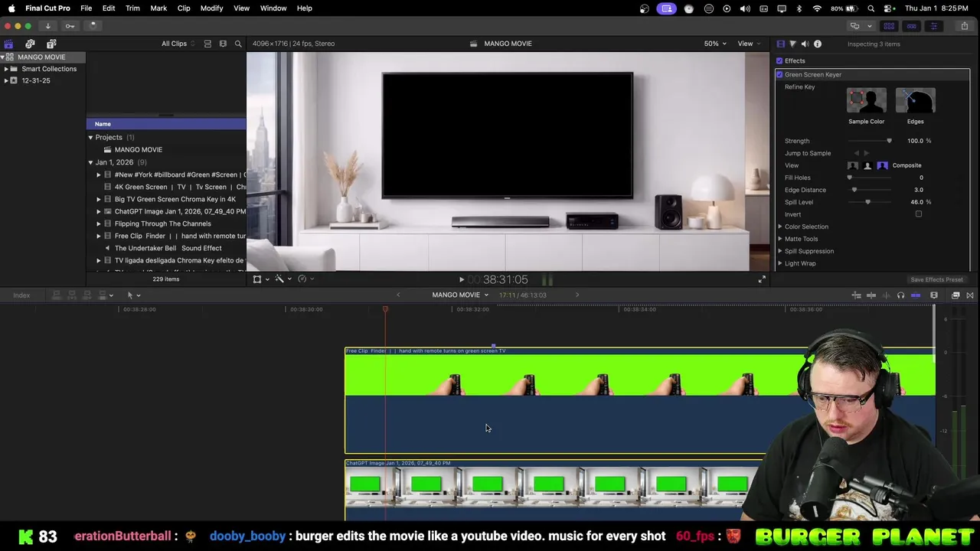Screen dimensions: 980x551
Task: Open the File menu
Action: (86, 8)
